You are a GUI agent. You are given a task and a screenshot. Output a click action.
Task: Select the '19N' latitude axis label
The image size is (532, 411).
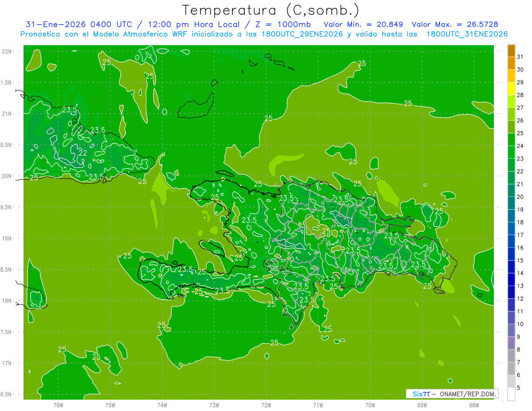coord(7,239)
